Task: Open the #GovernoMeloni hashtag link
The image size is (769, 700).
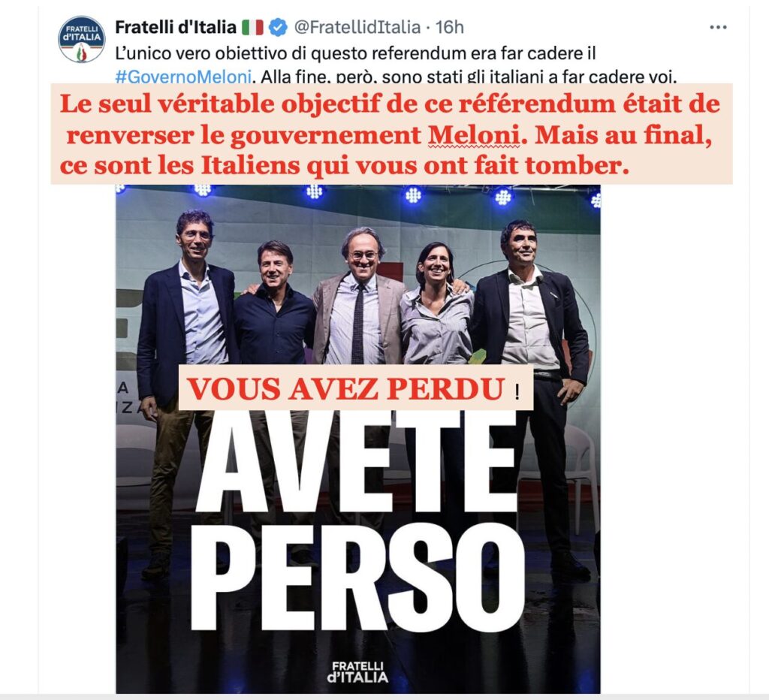Action: pos(183,77)
